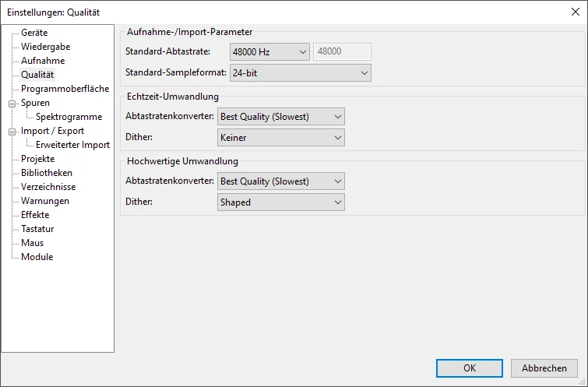Open Echtzeit-Umwandlung Abtastratenkonverter dropdown

click(281, 117)
